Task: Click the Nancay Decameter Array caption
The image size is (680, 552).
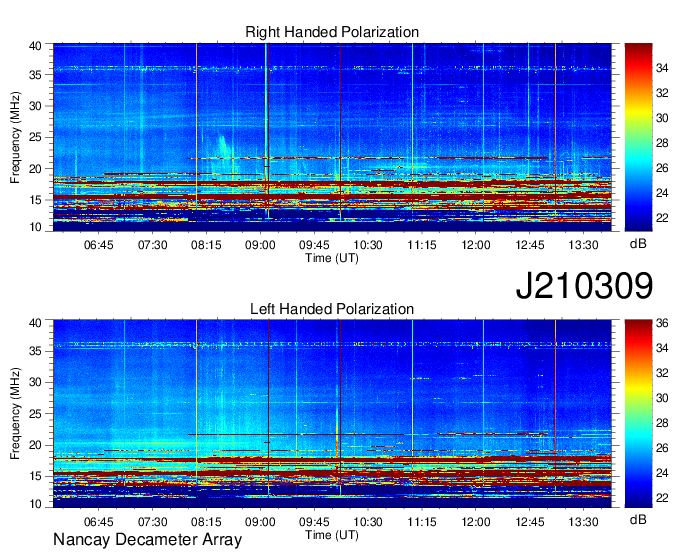Action: pyautogui.click(x=147, y=539)
